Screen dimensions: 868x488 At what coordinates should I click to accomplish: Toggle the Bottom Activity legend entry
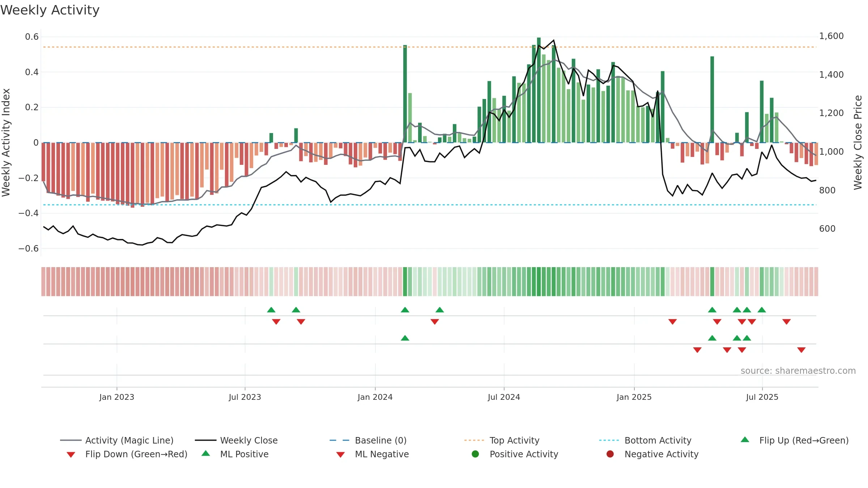[x=645, y=440]
